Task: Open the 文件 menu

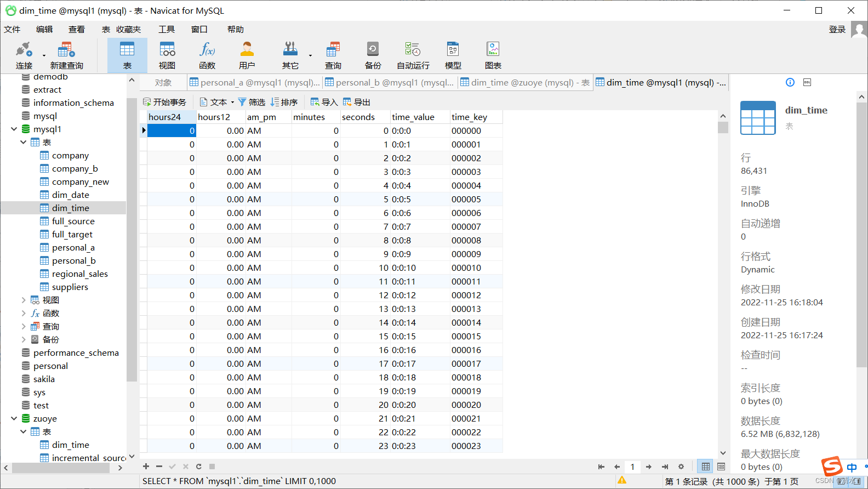Action: click(x=12, y=30)
